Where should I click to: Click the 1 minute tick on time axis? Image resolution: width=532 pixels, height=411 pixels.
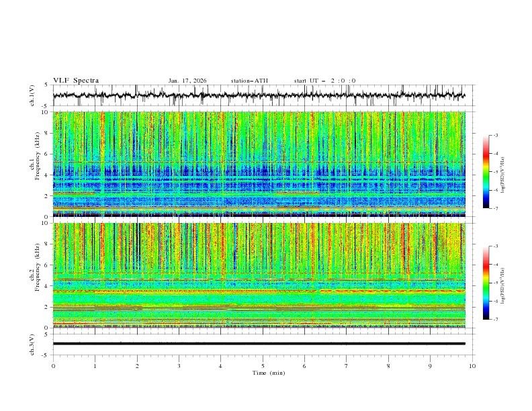(95, 366)
